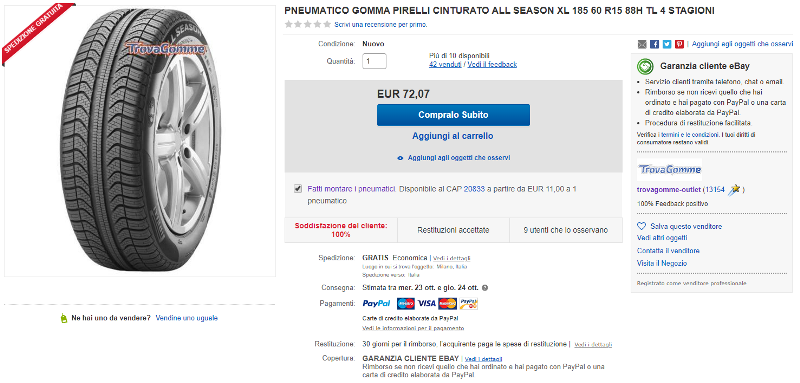
Task: Click Aggiungi al carrello link
Action: pyautogui.click(x=453, y=136)
